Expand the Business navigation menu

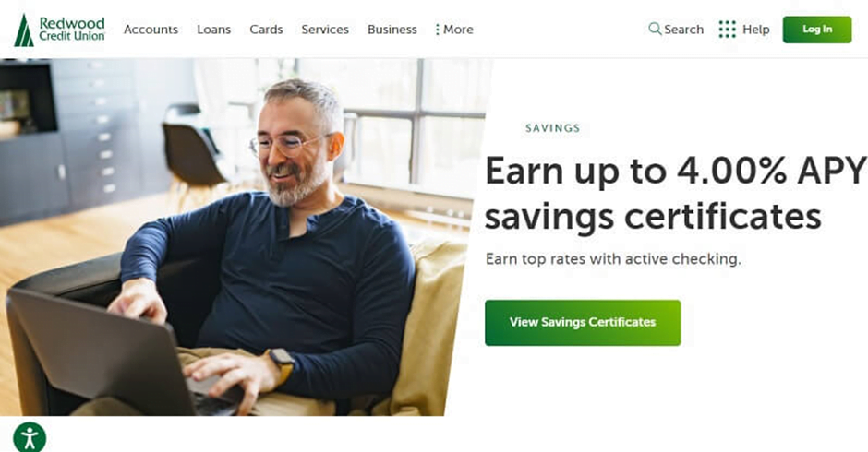point(392,30)
